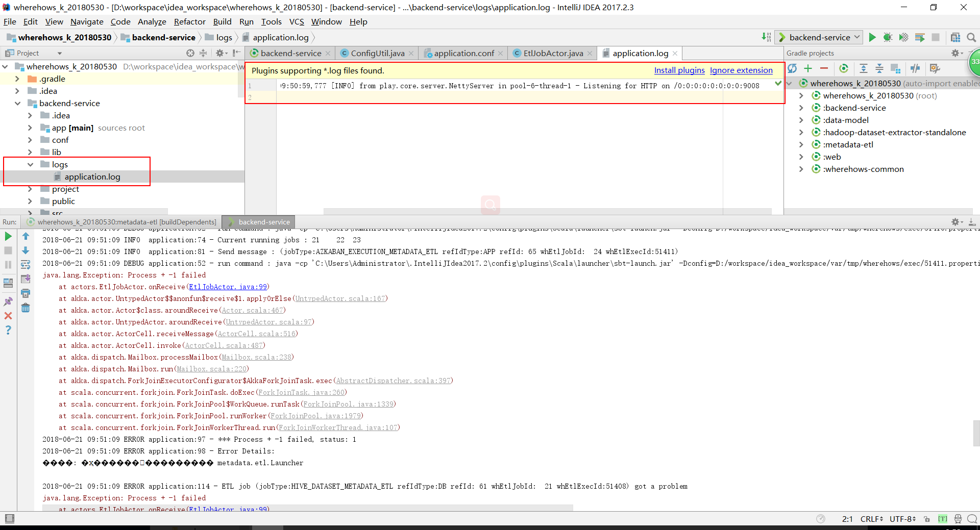Click the Install plugins link
Image resolution: width=980 pixels, height=530 pixels.
click(x=679, y=70)
